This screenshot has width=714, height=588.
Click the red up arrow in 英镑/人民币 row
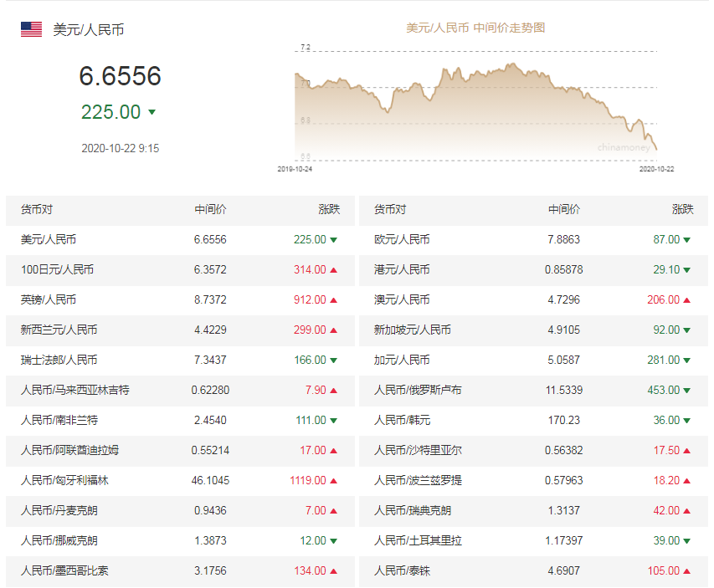point(333,299)
